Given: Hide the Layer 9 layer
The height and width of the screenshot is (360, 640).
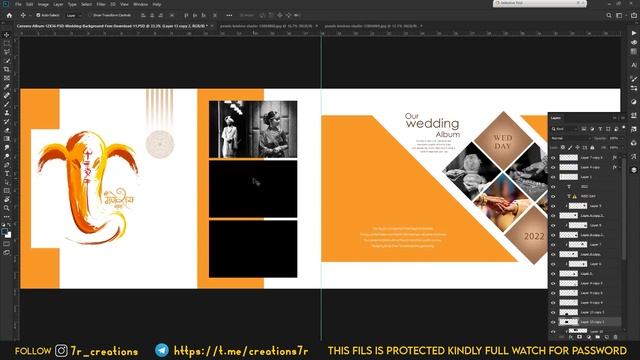Looking at the screenshot, I should [x=553, y=206].
